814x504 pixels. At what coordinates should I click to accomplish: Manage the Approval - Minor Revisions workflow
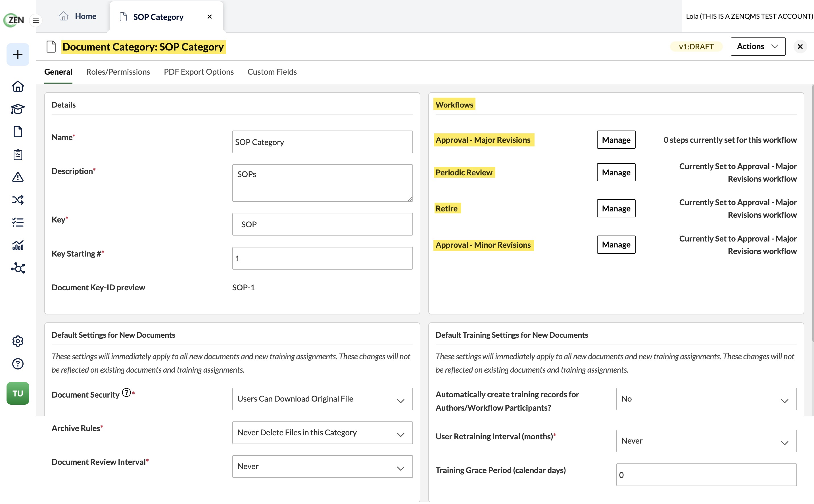[616, 245]
